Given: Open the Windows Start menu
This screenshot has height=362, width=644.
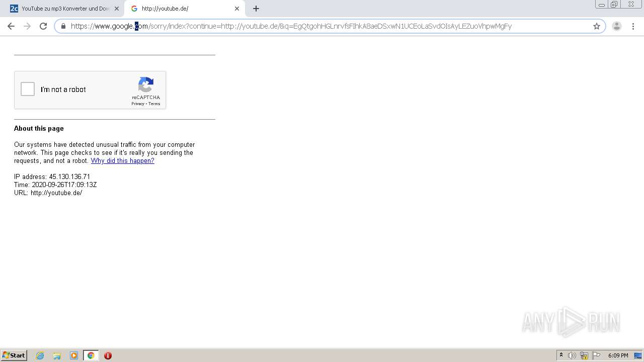Looking at the screenshot, I should coord(14,355).
